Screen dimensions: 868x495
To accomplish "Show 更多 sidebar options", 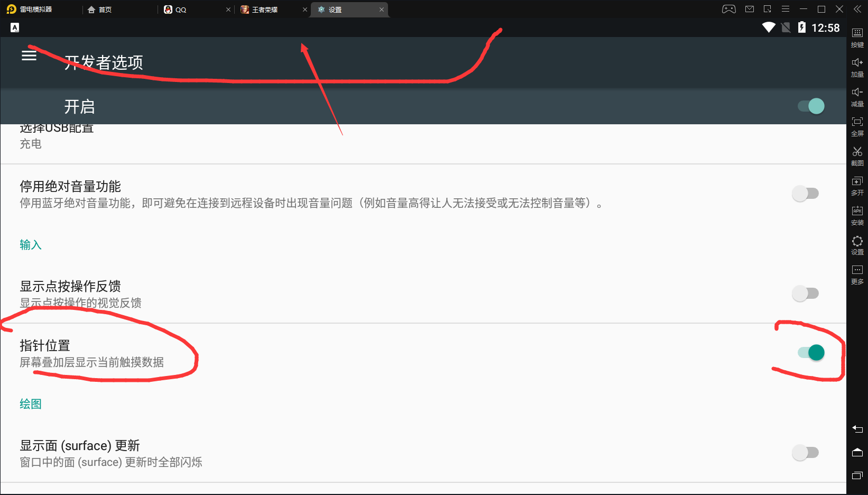I will point(857,274).
